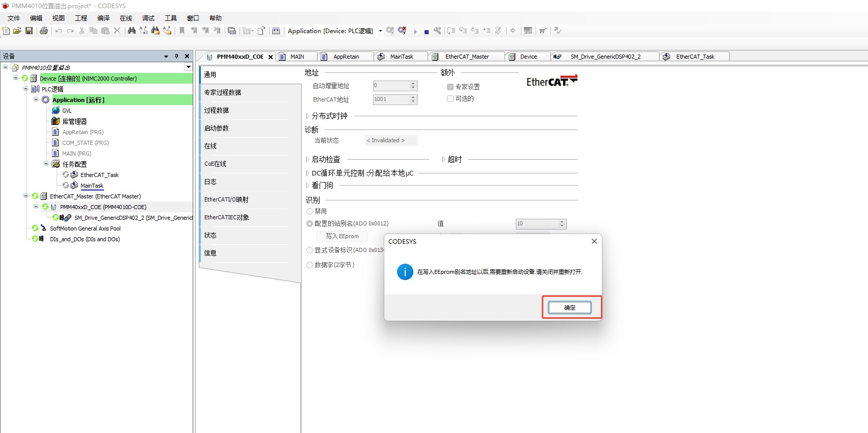This screenshot has width=868, height=433.
Task: Click the EtherCAT logo
Action: coord(552,81)
